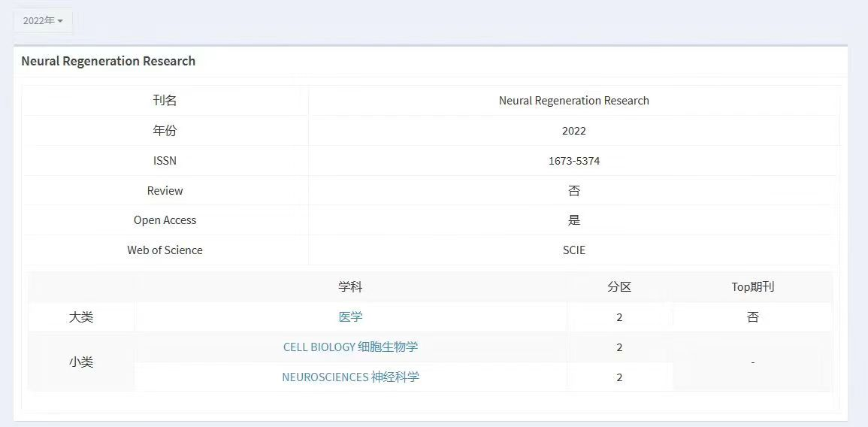The image size is (868, 427).
Task: Click the 分区 value in NEUROSCIENCES row
Action: tap(619, 377)
